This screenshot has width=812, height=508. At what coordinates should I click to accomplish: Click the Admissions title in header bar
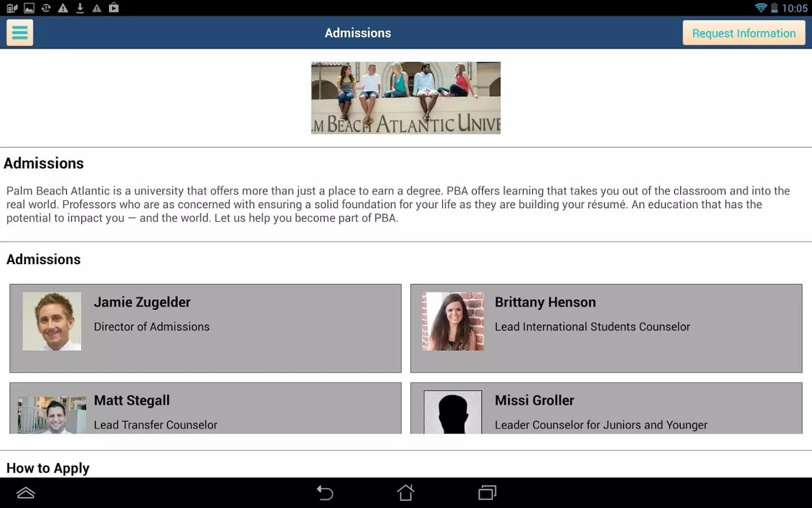358,33
